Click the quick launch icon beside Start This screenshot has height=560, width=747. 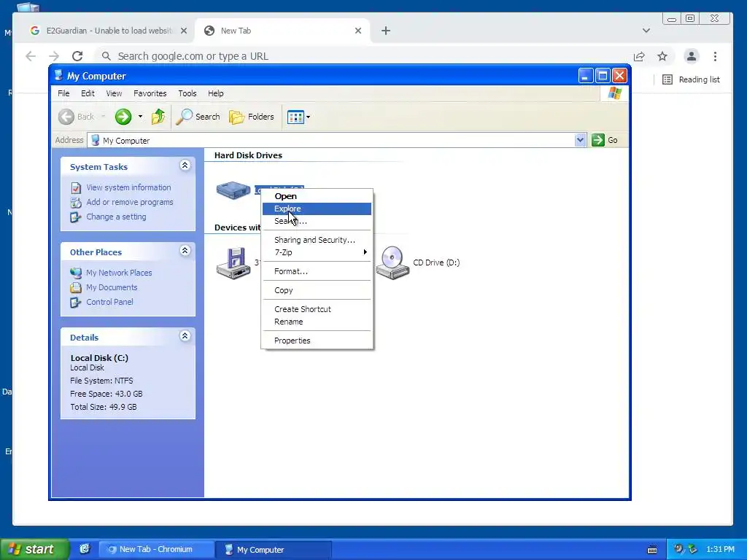click(x=85, y=549)
